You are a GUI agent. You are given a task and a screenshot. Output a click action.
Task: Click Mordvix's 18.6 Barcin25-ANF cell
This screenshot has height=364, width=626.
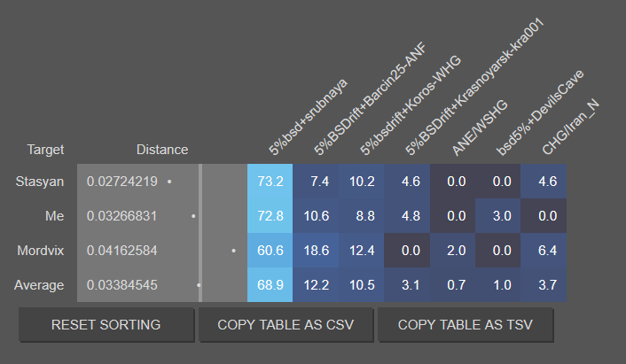(316, 251)
